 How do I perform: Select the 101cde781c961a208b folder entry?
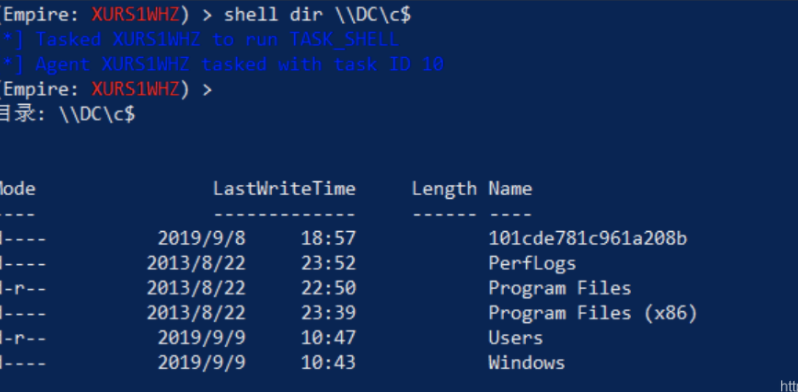point(588,238)
